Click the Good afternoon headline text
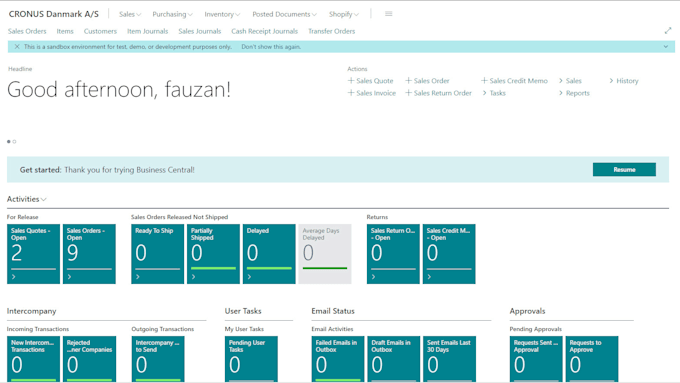This screenshot has height=383, width=680. [119, 90]
